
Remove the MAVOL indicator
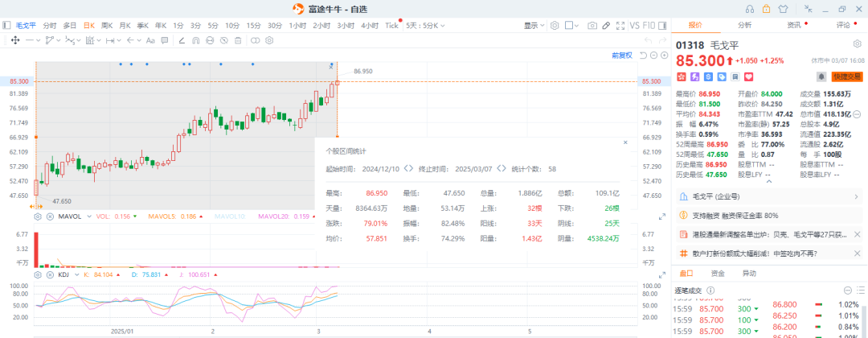coord(50,216)
